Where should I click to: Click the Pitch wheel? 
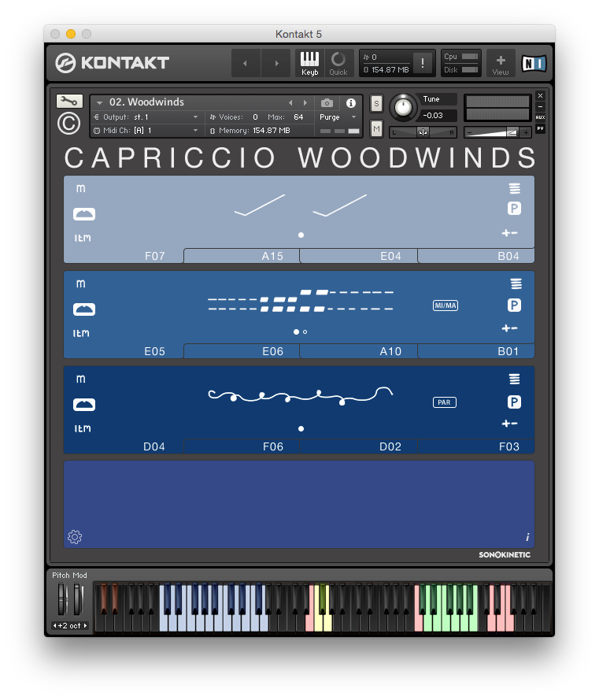pos(62,599)
